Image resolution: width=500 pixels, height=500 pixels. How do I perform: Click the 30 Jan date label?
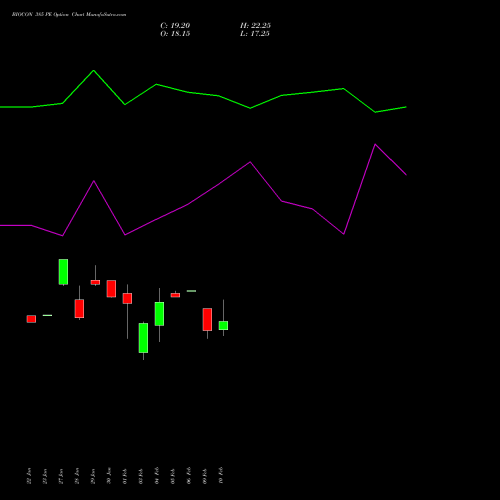[109, 476]
